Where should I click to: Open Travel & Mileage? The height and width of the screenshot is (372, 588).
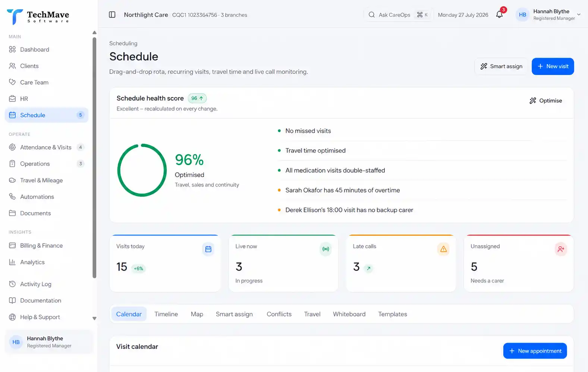47,180
